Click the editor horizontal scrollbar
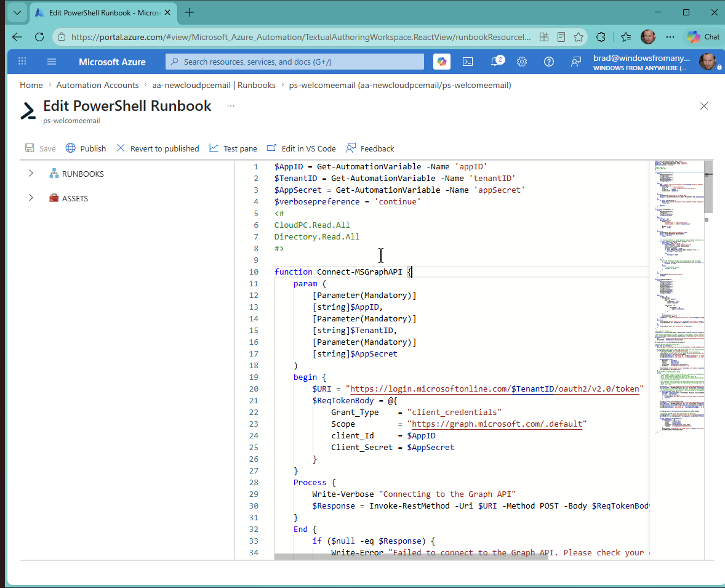Viewport: 725px width, 588px height. [411, 557]
